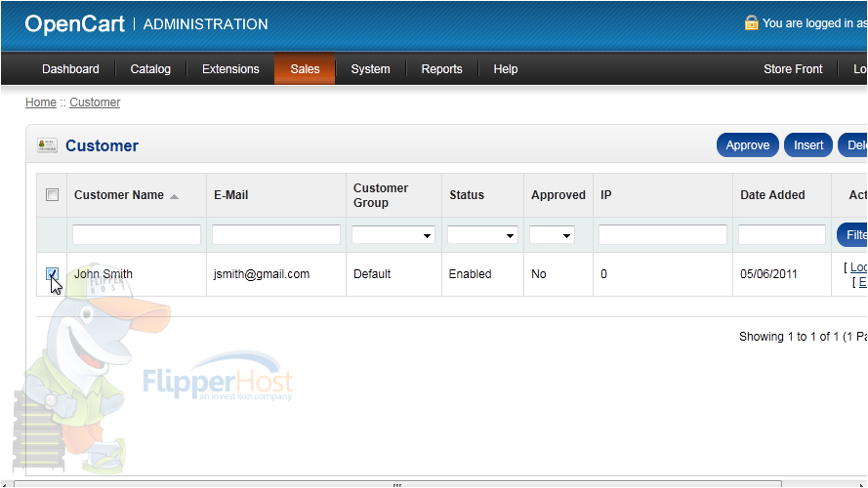Screen dimensions: 868x488
Task: Click the Default customer group cell
Action: 372,274
